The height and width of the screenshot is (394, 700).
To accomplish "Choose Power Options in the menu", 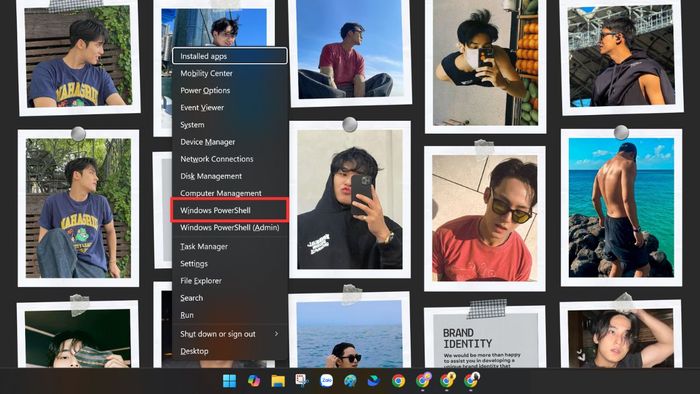I will [229, 90].
